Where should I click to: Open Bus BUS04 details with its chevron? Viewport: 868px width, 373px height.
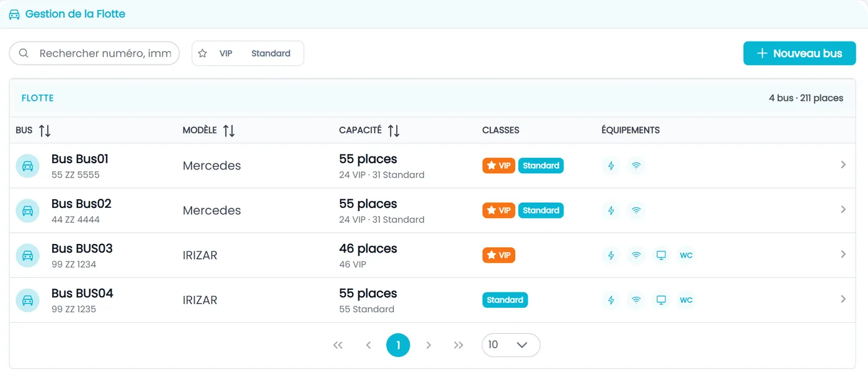[x=843, y=299]
